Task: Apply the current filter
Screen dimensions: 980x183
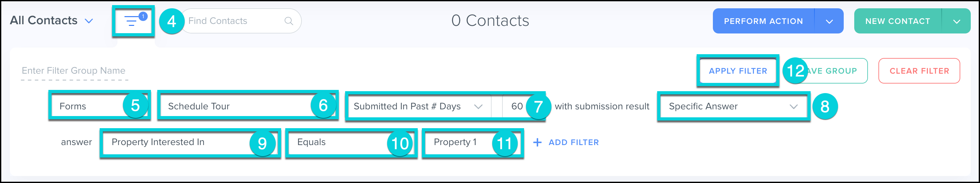Action: [x=738, y=71]
